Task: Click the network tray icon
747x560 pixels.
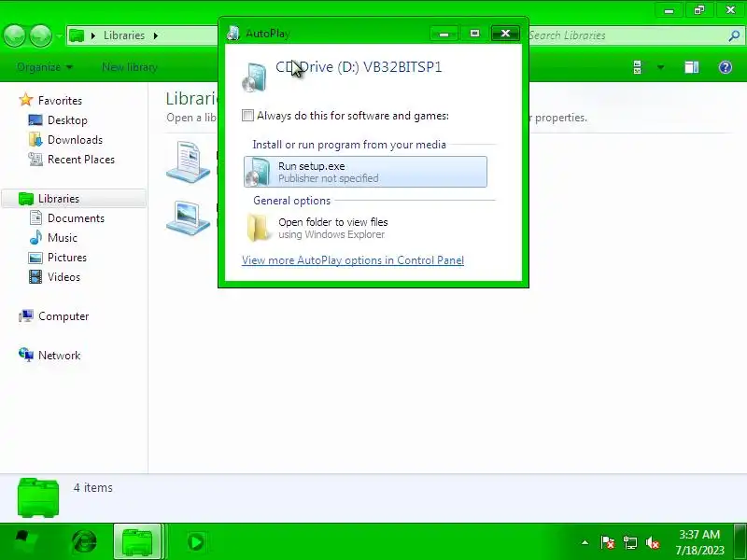Action: [630, 542]
